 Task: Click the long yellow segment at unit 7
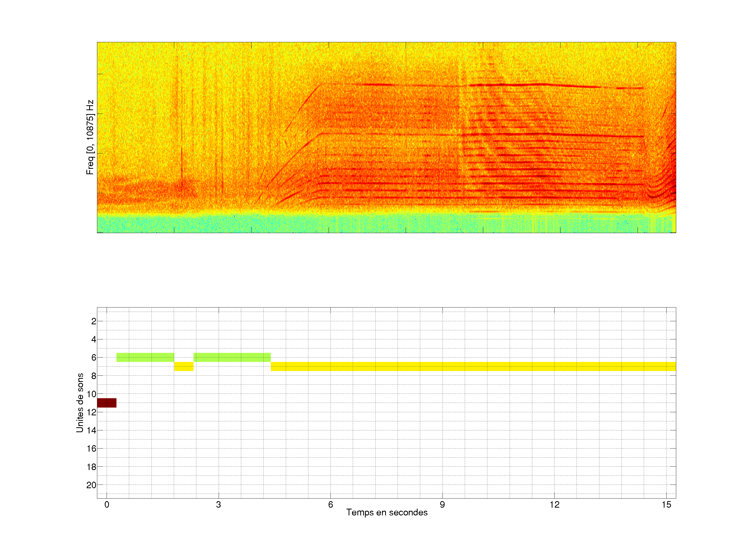473,366
